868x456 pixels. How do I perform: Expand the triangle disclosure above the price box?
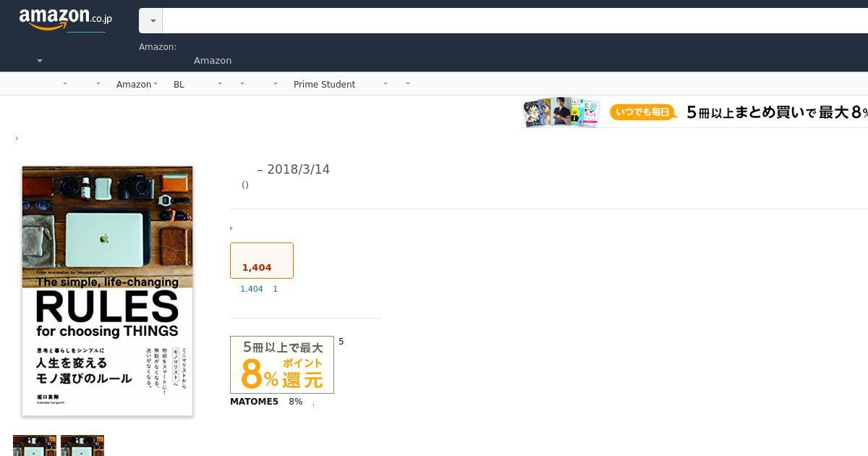pyautogui.click(x=231, y=229)
